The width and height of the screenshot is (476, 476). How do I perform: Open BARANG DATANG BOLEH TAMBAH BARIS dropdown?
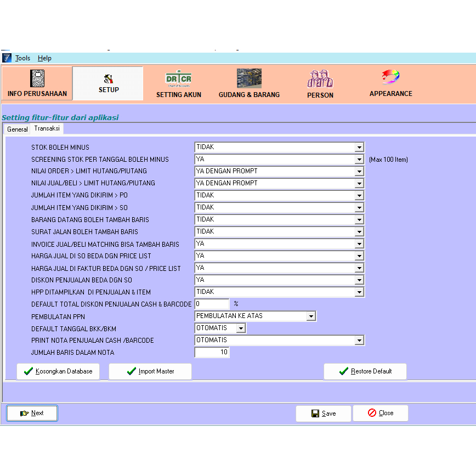click(x=359, y=220)
